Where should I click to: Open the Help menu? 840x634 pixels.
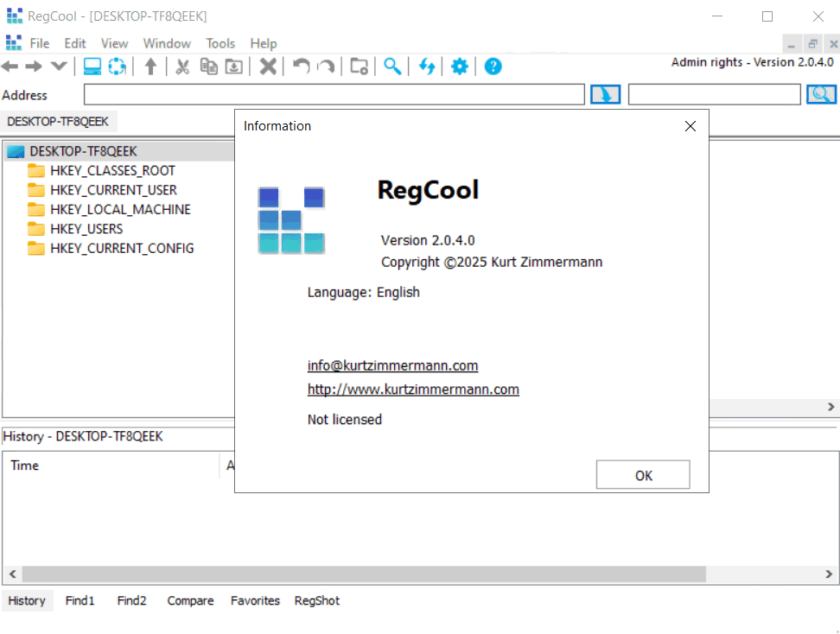click(264, 43)
